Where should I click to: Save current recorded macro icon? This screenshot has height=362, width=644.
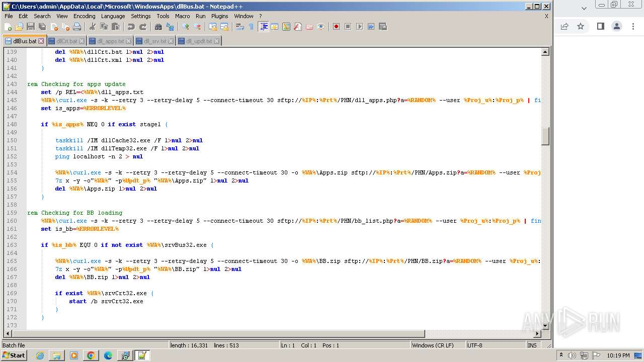[x=383, y=27]
